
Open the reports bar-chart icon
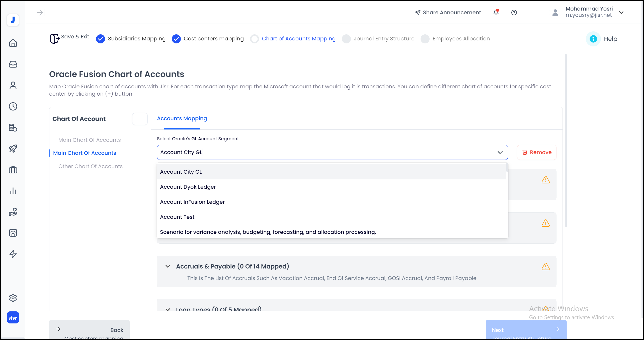13,191
